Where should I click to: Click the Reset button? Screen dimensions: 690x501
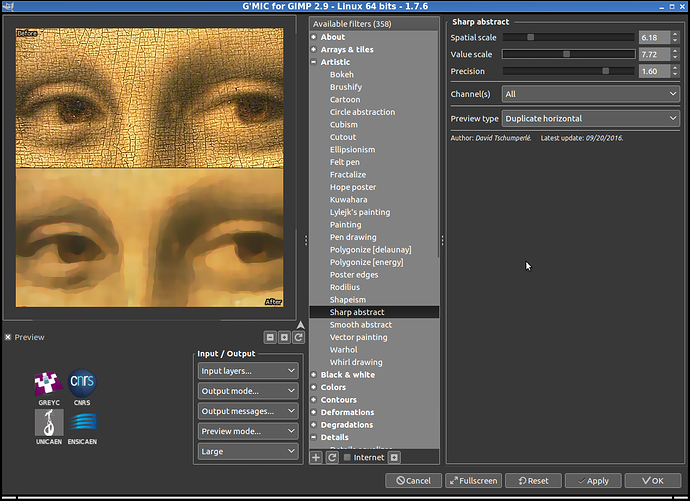[x=533, y=481]
